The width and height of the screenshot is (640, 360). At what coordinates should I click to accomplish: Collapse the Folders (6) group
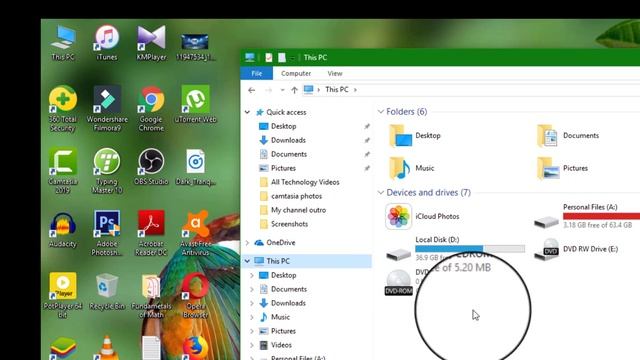[x=380, y=111]
